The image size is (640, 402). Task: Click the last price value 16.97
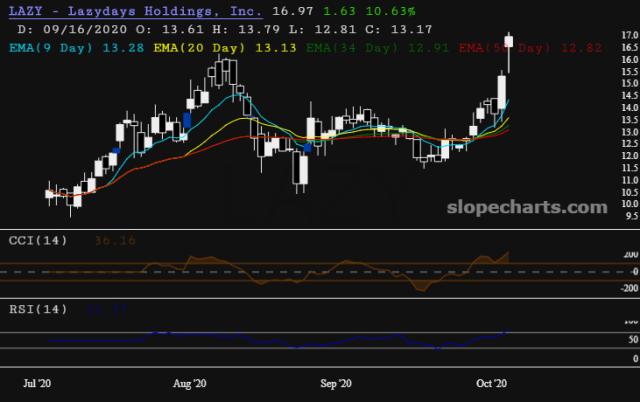pos(290,12)
